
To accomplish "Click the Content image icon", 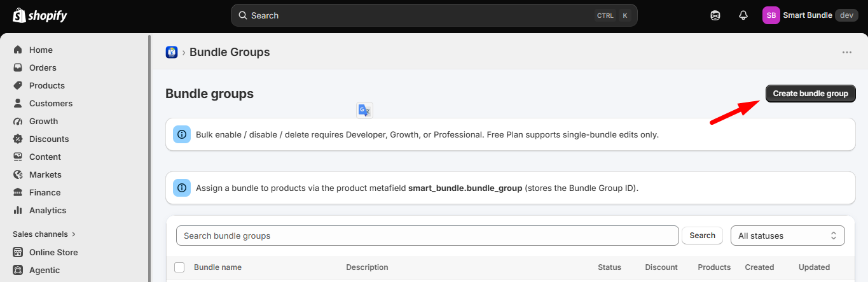I will click(18, 157).
